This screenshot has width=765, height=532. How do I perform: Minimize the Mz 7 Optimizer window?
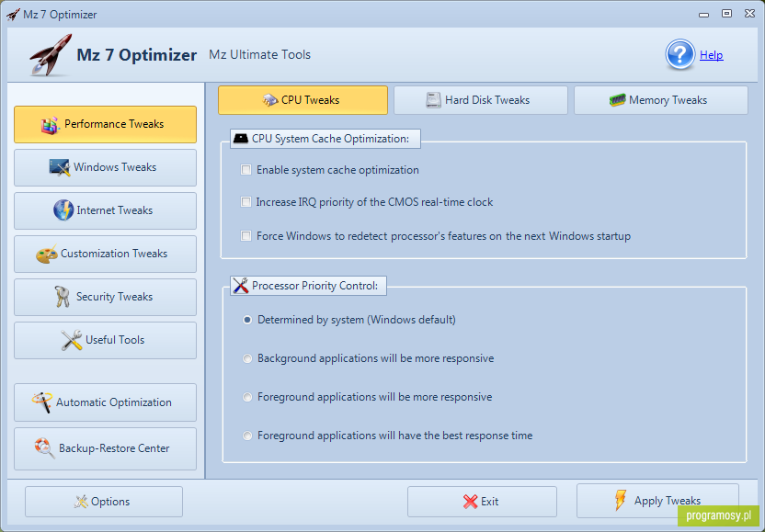703,14
